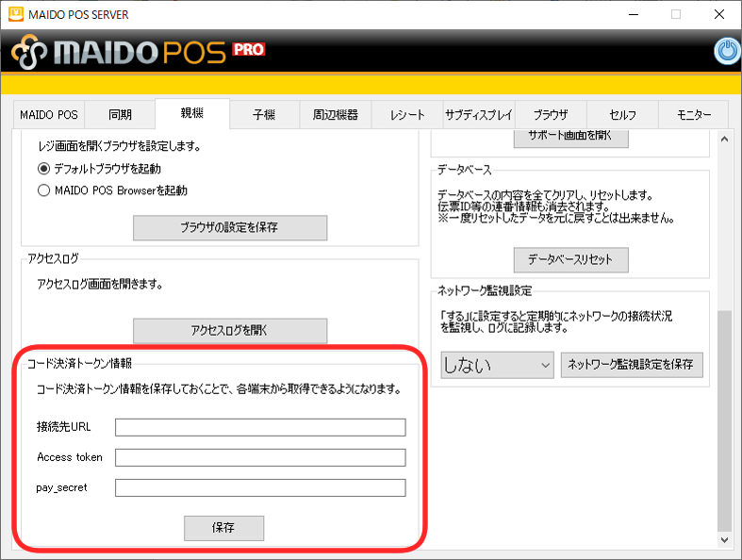
Task: Close the MAIDO POS SERVER window
Action: 719,14
